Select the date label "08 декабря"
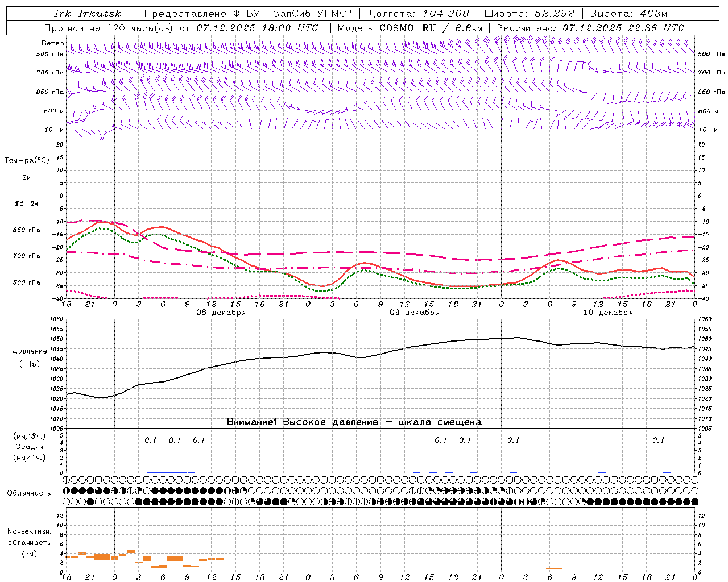The image size is (728, 582). (221, 313)
